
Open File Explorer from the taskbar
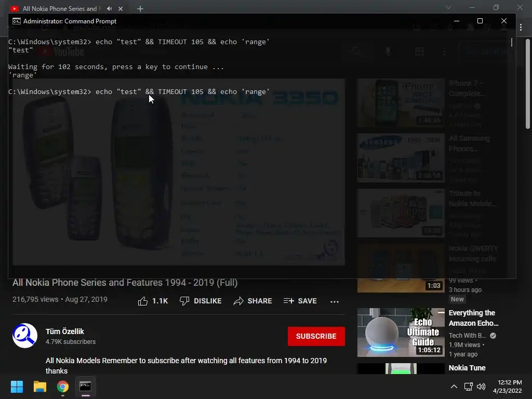click(x=39, y=387)
